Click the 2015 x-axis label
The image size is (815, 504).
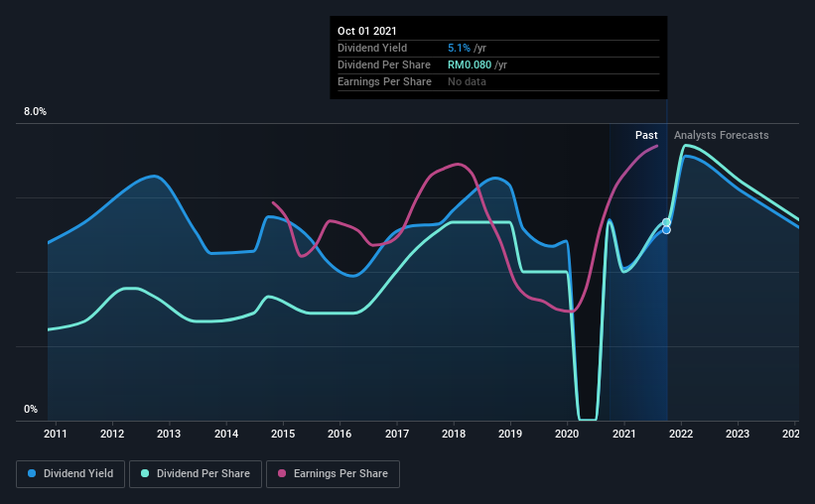point(283,434)
